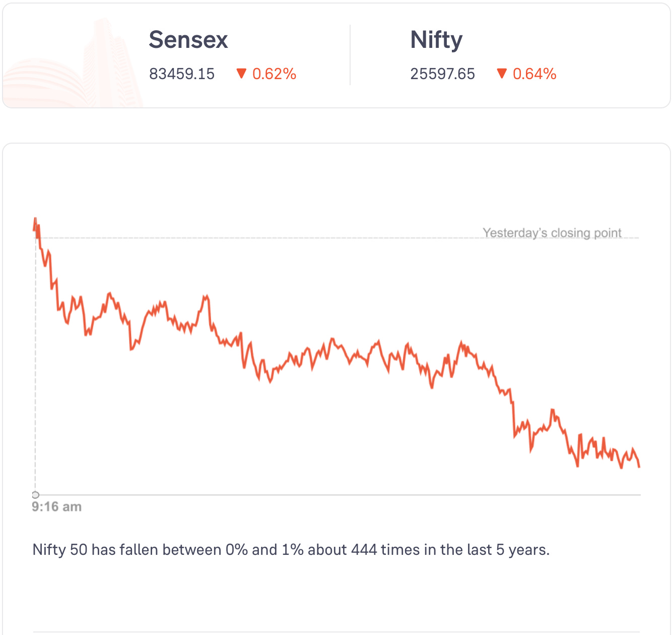This screenshot has height=635, width=672.
Task: Select the Nifty 0.64% change figure
Action: [x=534, y=74]
